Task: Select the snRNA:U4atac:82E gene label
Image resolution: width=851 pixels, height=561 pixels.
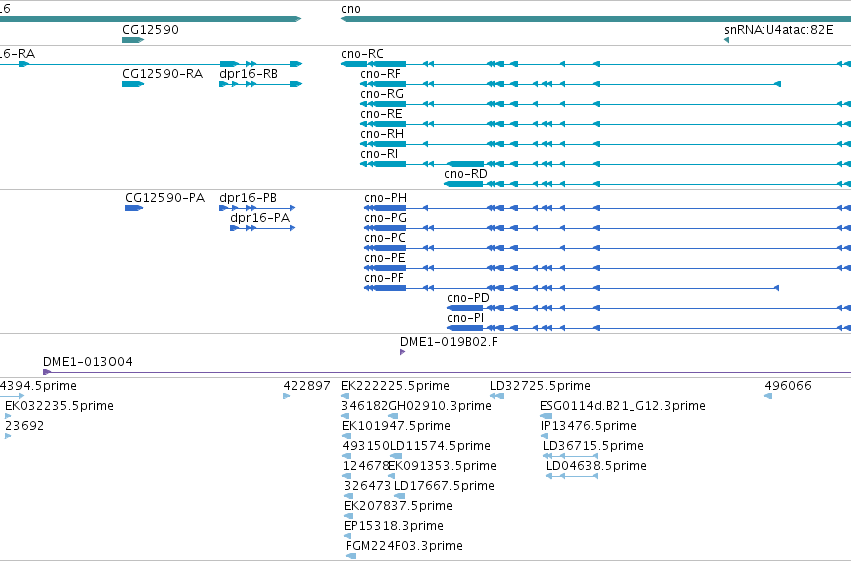Action: (779, 29)
